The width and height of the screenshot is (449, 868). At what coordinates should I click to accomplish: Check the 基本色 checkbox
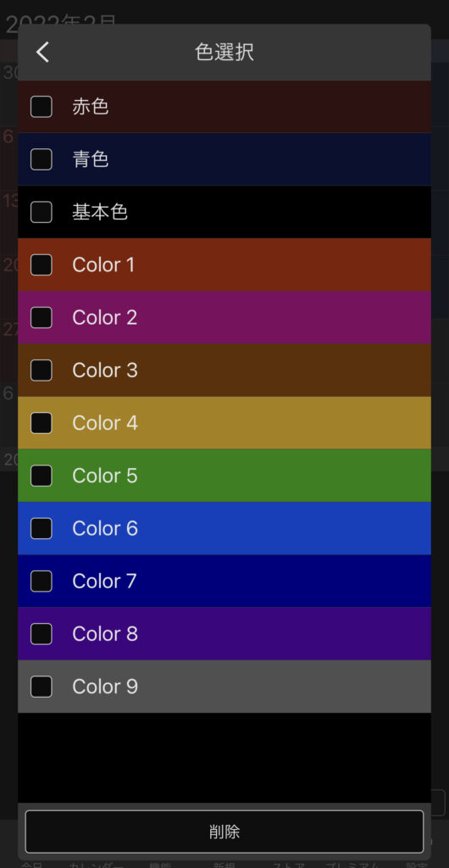pos(42,212)
